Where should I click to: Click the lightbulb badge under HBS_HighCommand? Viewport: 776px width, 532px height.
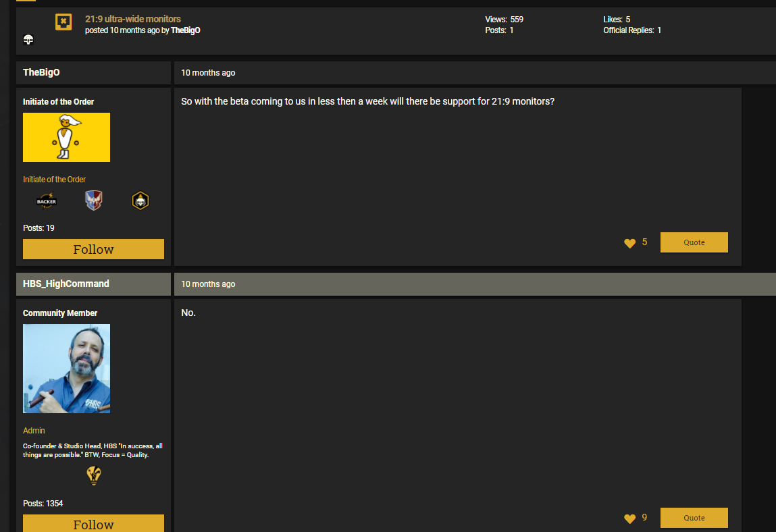(x=94, y=475)
